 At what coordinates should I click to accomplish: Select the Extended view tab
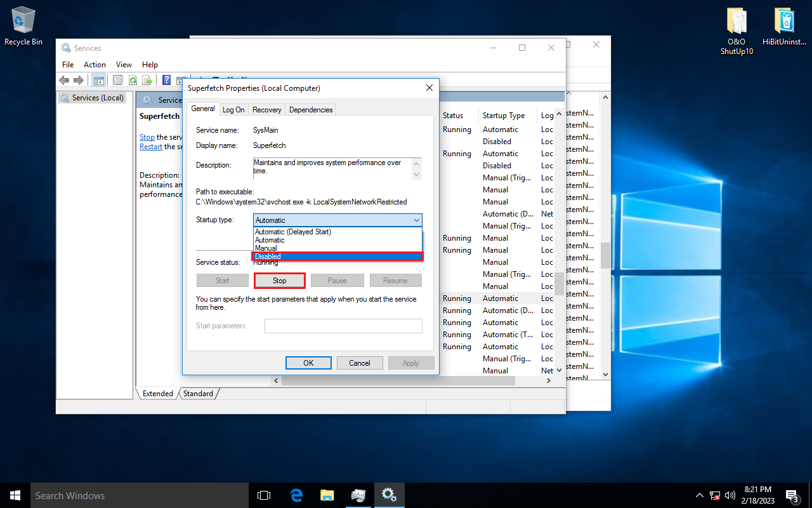(158, 394)
